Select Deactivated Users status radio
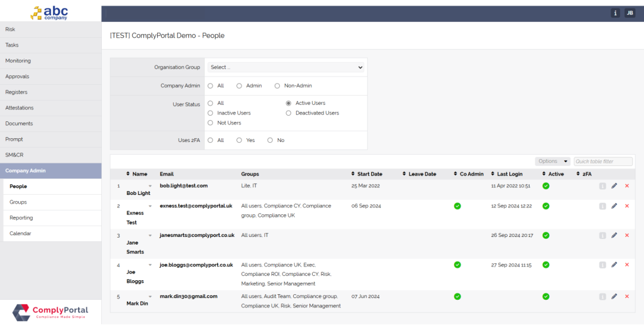The width and height of the screenshot is (644, 330). point(289,113)
